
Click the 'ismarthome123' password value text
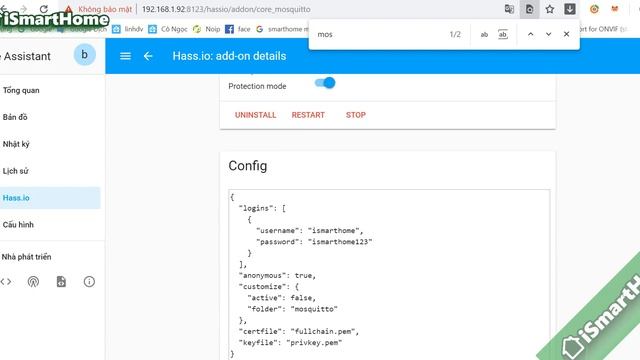point(340,242)
